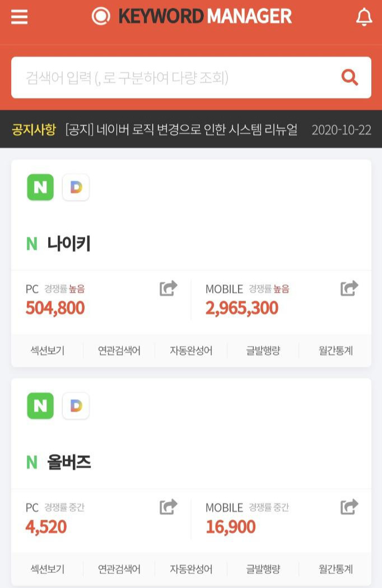Open 연관검색어 tab for 나이키

pos(119,351)
